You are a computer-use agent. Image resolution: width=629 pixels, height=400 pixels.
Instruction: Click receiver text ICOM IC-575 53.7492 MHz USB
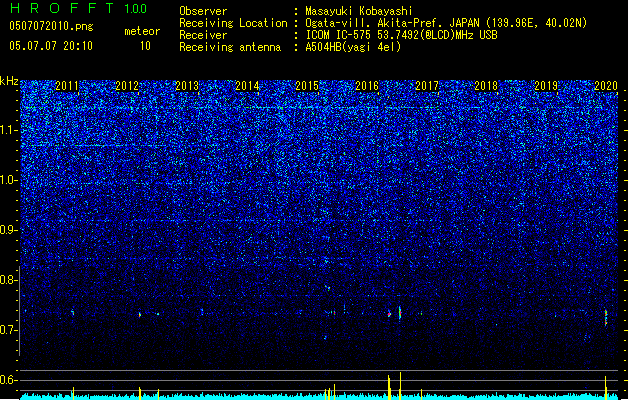pyautogui.click(x=401, y=35)
